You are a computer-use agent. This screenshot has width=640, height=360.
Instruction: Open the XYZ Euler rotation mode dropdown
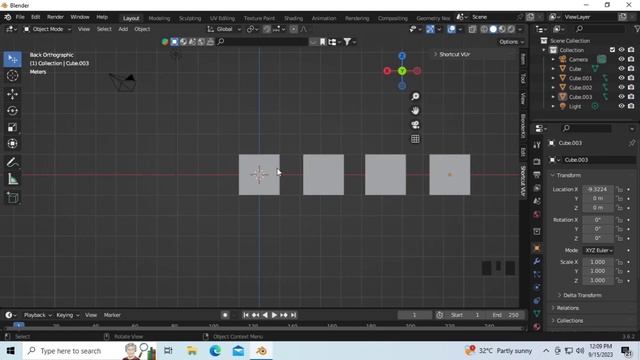[598, 250]
